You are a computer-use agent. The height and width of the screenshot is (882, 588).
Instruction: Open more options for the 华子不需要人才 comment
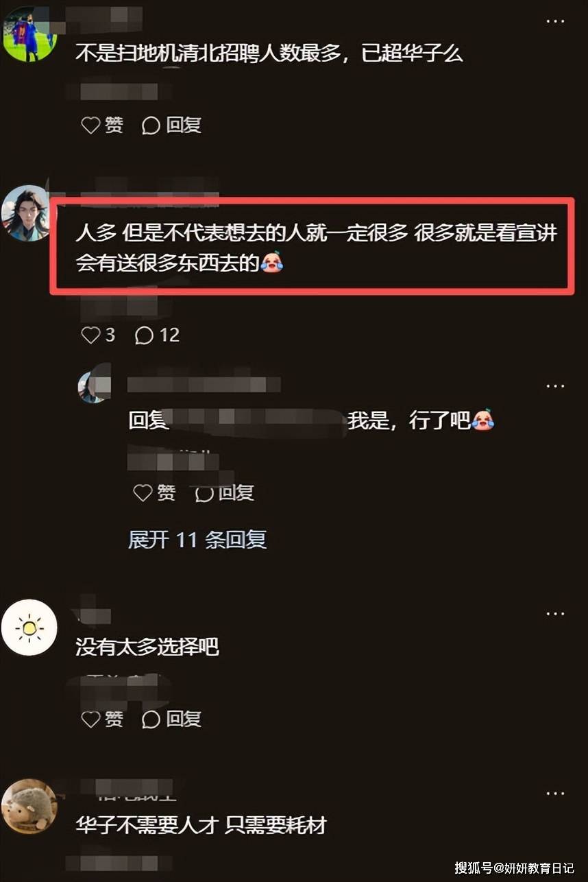555,794
